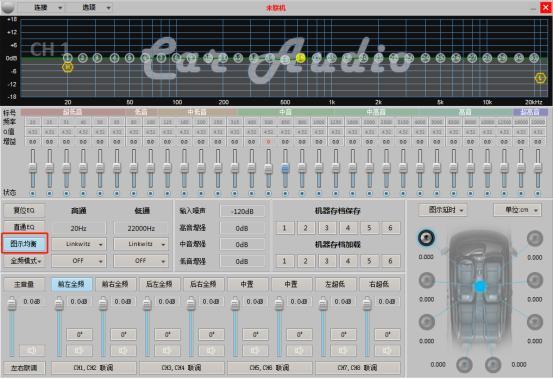Toggle the 状态 radio for the 500Hz band
553x379 pixels.
click(268, 193)
